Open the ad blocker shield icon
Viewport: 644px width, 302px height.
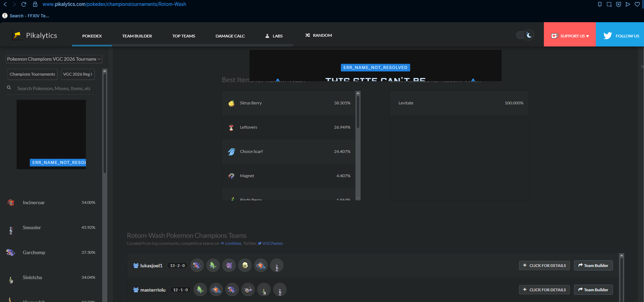[618, 4]
